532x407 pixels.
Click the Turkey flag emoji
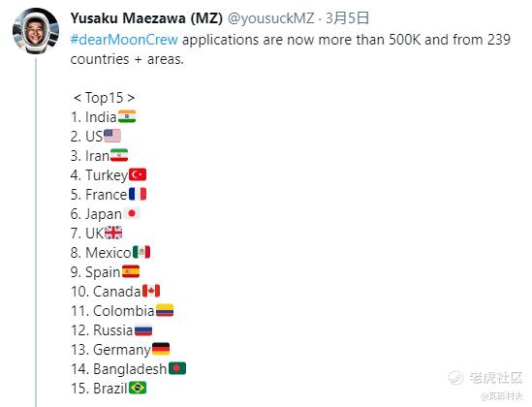click(x=138, y=174)
